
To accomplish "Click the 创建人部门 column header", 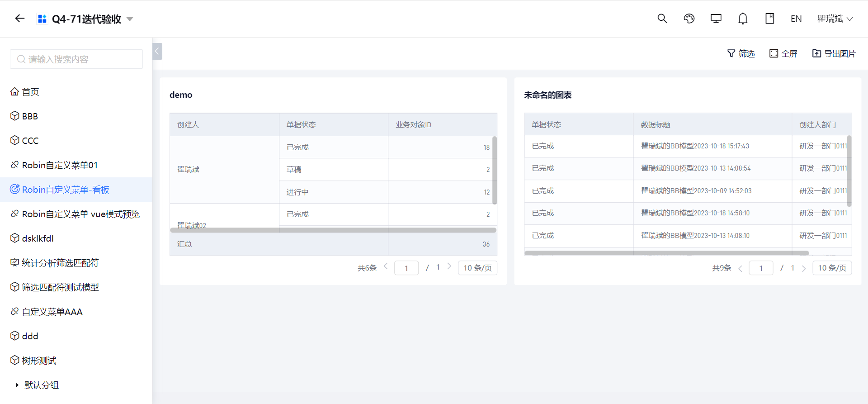I will point(822,124).
